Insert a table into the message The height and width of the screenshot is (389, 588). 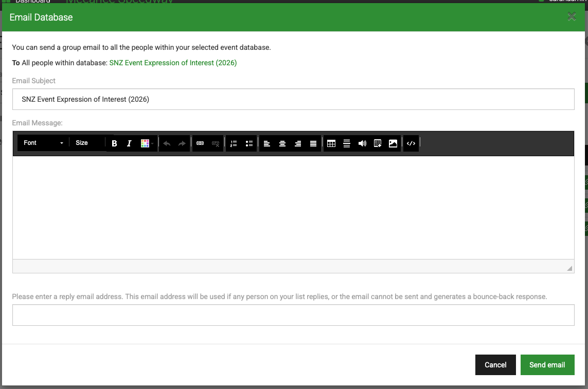[x=331, y=143]
